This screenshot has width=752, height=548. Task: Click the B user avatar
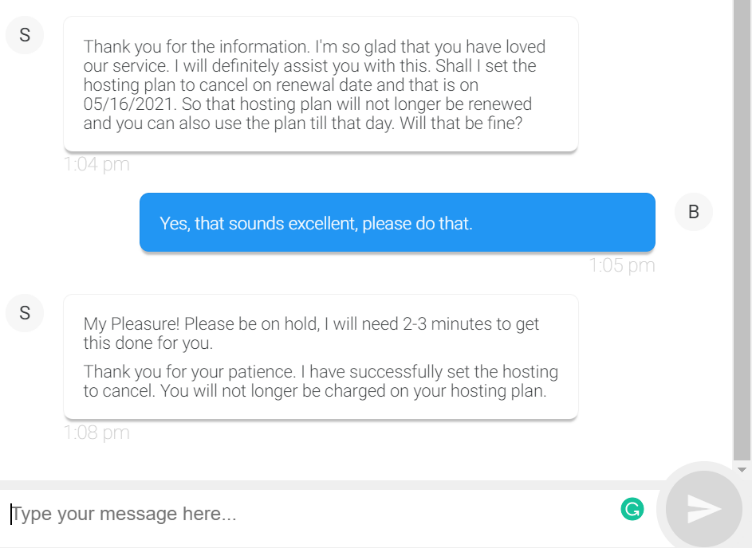[694, 211]
